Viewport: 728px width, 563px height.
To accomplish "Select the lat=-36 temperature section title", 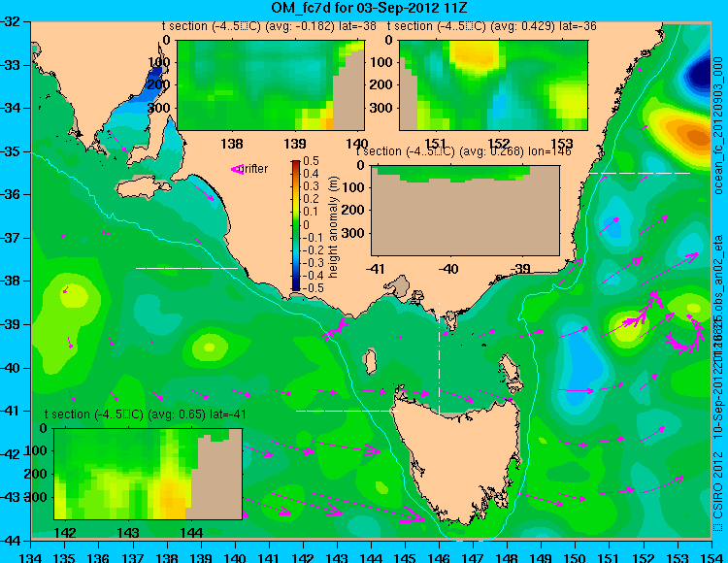I will coord(492,26).
